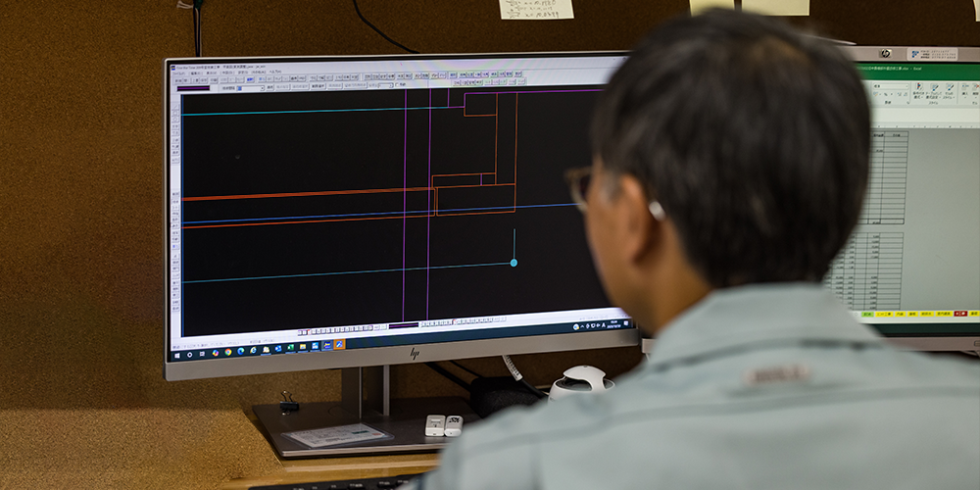Open the 編集(E) menu in Jw_cad

click(196, 73)
